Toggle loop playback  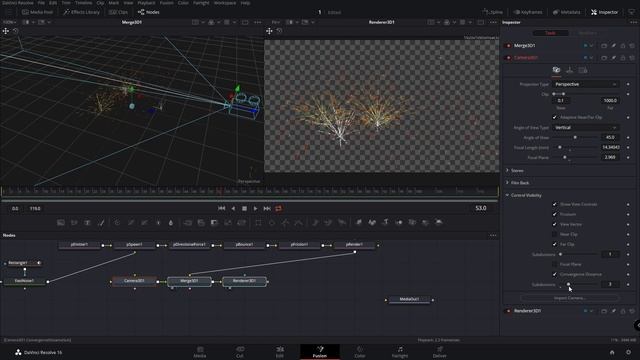click(x=279, y=209)
